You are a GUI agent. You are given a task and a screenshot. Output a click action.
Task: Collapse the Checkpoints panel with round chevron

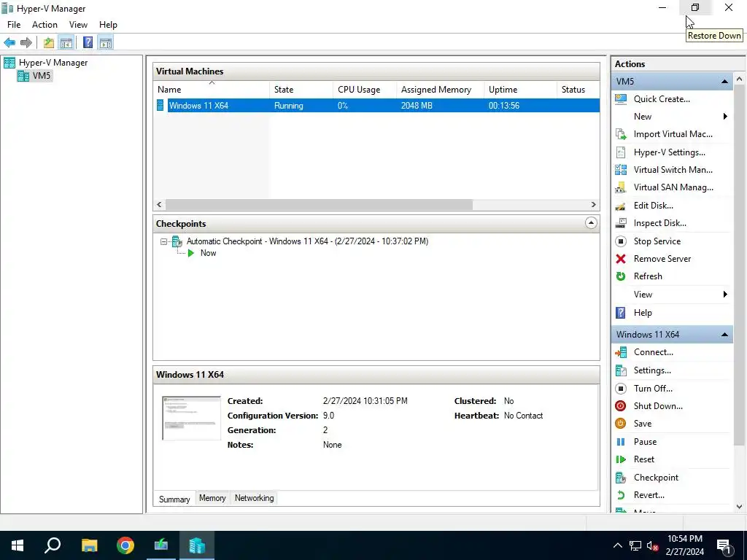[591, 223]
